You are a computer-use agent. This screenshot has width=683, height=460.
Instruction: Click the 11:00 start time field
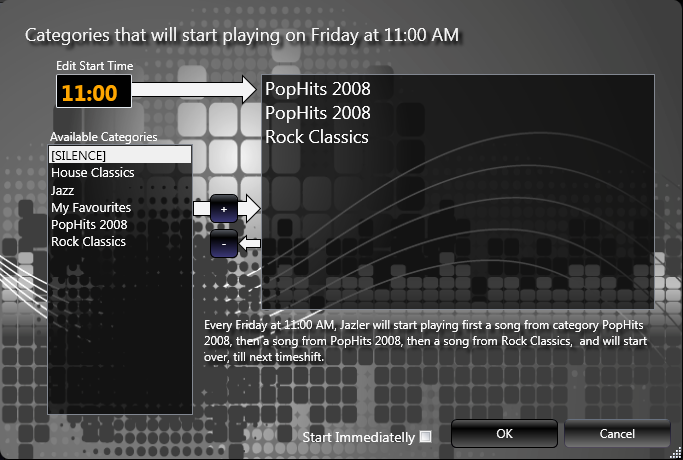click(x=90, y=94)
